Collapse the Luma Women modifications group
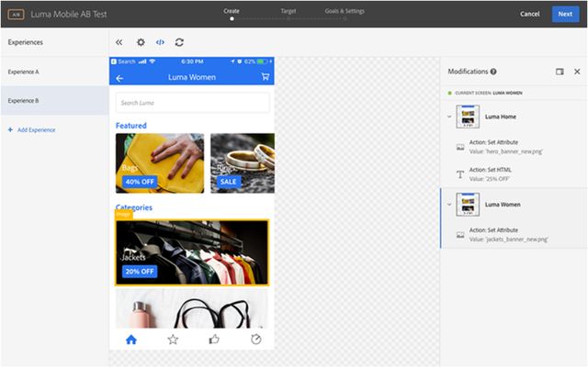 coord(447,205)
